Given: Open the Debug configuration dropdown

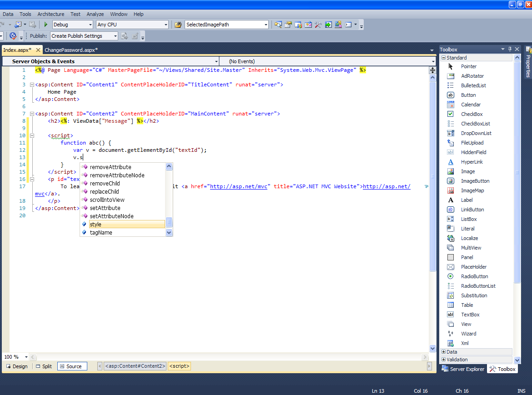Looking at the screenshot, I should point(90,25).
